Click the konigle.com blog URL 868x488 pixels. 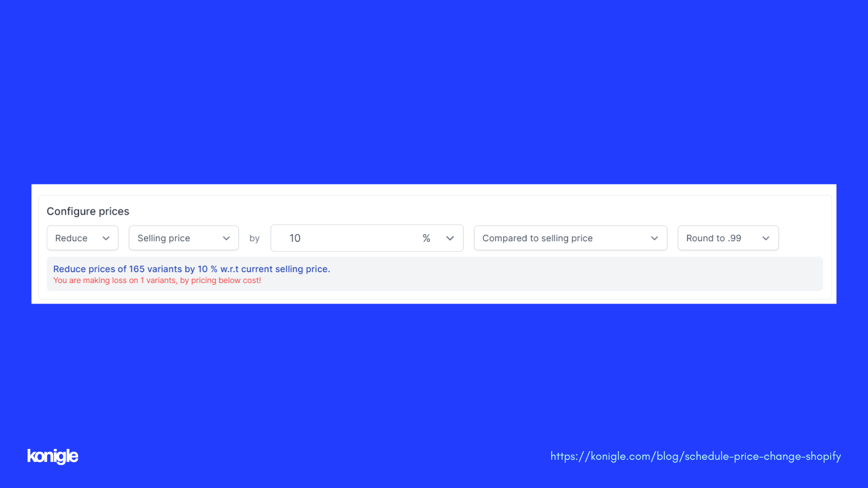(x=695, y=456)
